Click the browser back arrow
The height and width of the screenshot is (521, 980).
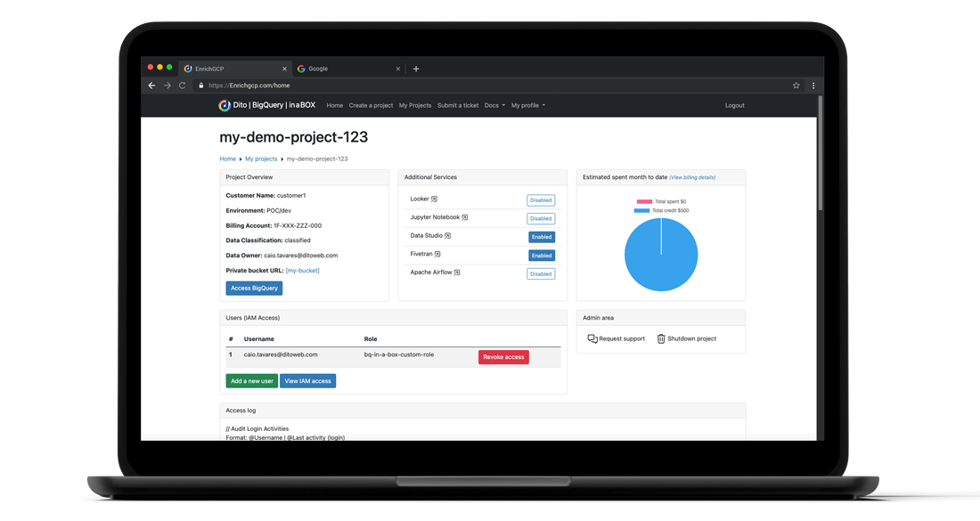pyautogui.click(x=151, y=85)
